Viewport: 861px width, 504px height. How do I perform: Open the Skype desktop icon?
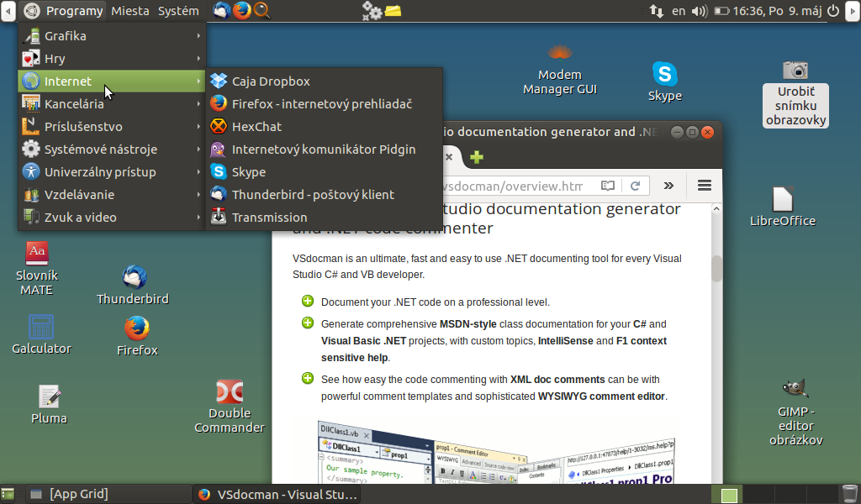click(664, 81)
